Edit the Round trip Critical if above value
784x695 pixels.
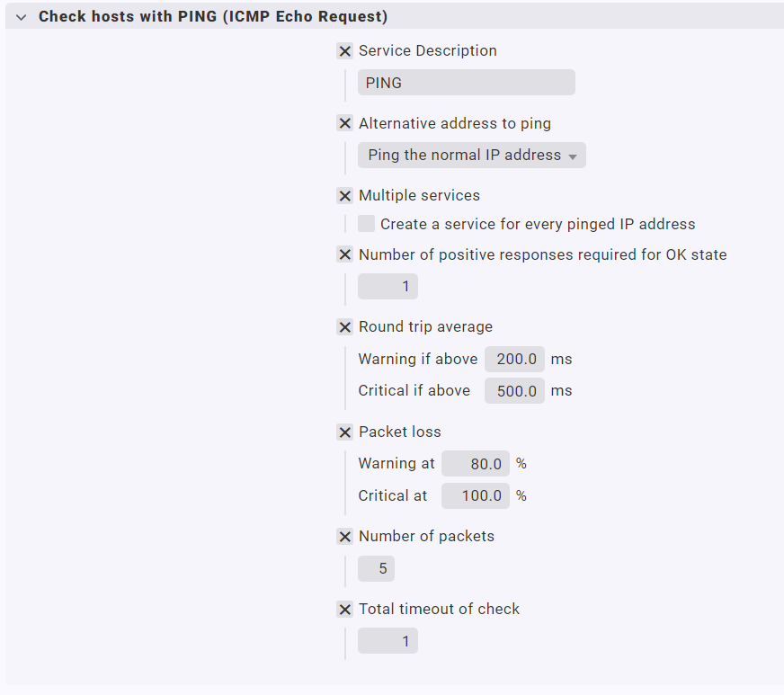(x=514, y=391)
